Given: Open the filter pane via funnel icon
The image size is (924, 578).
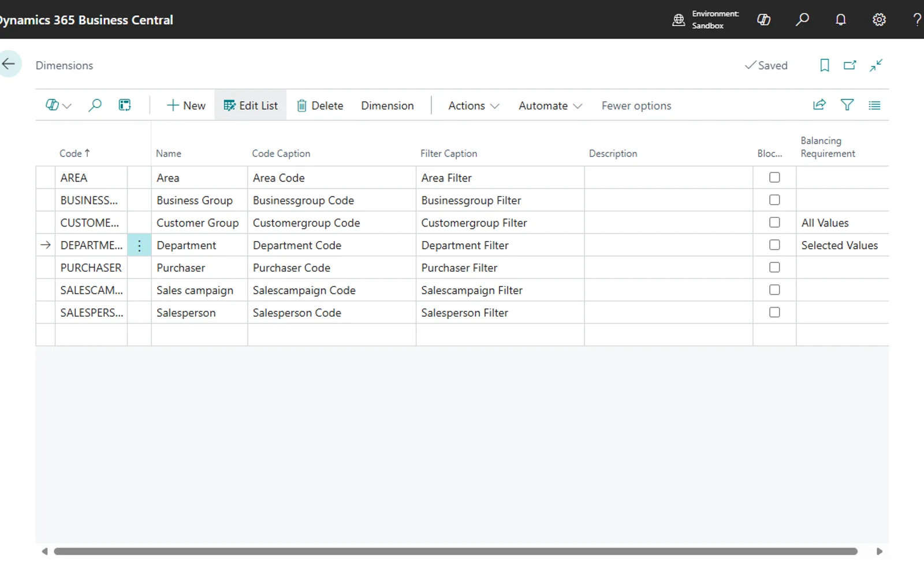Looking at the screenshot, I should pos(847,105).
